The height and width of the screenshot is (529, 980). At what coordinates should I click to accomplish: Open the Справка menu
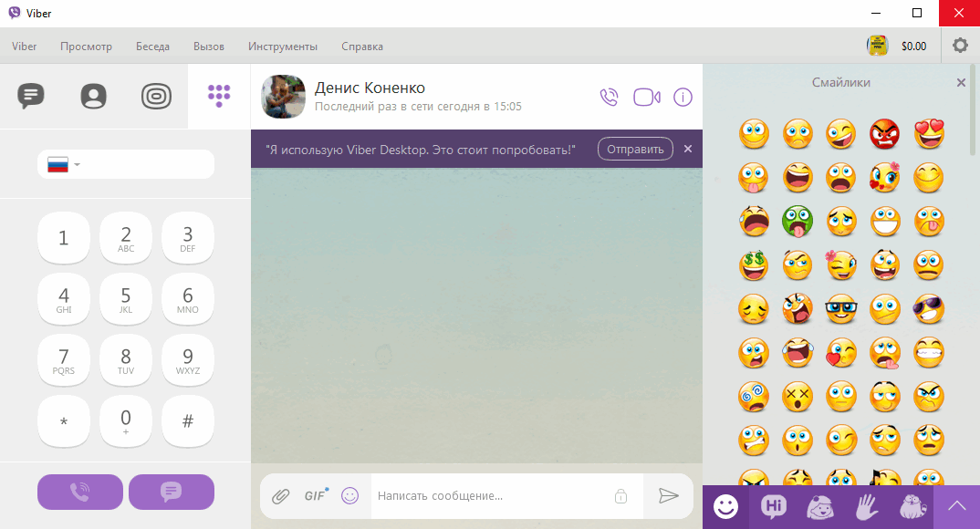click(x=362, y=47)
